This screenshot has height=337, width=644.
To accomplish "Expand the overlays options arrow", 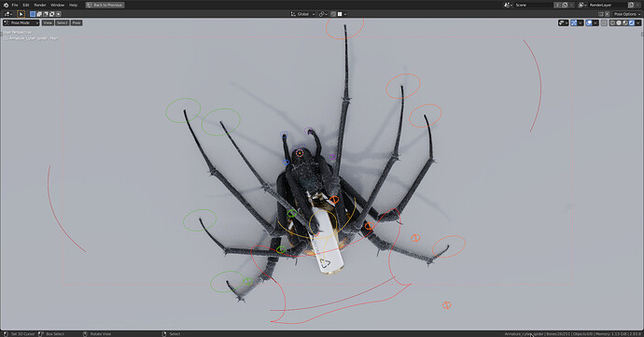I will pyautogui.click(x=595, y=23).
